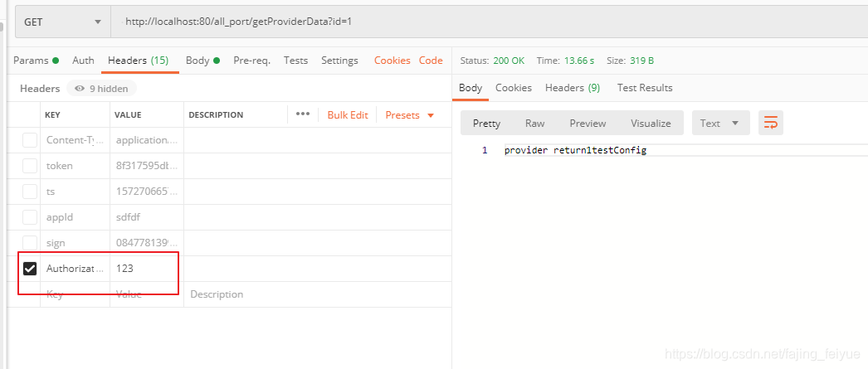Click the 200 OK status text
Viewport: 868px width, 369px height.
tap(509, 61)
